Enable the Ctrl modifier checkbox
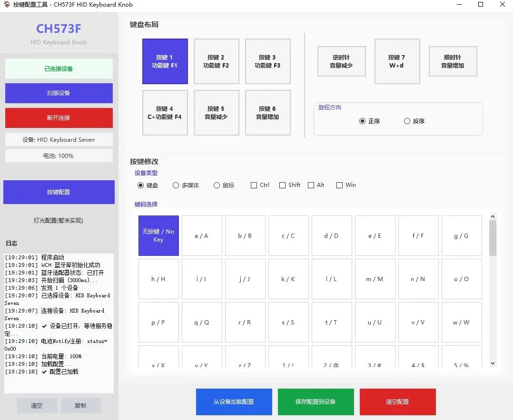Viewport: 513px width, 420px height. (x=260, y=185)
